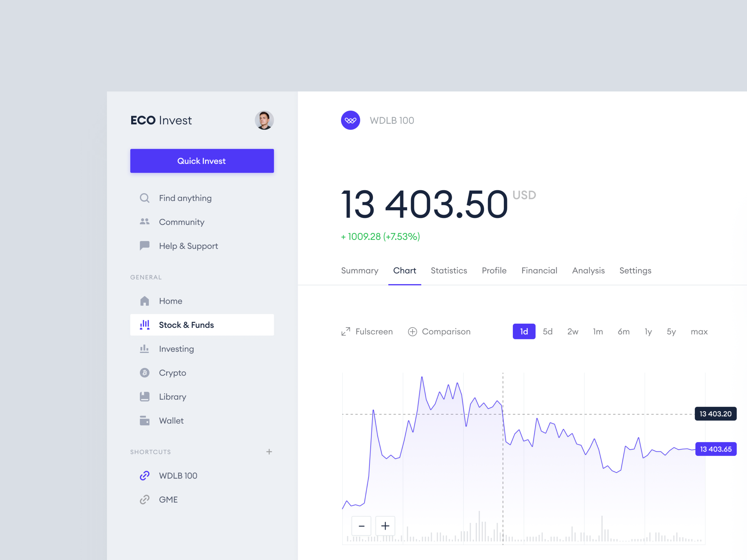Click the Community people icon
This screenshot has width=747, height=560.
point(144,222)
